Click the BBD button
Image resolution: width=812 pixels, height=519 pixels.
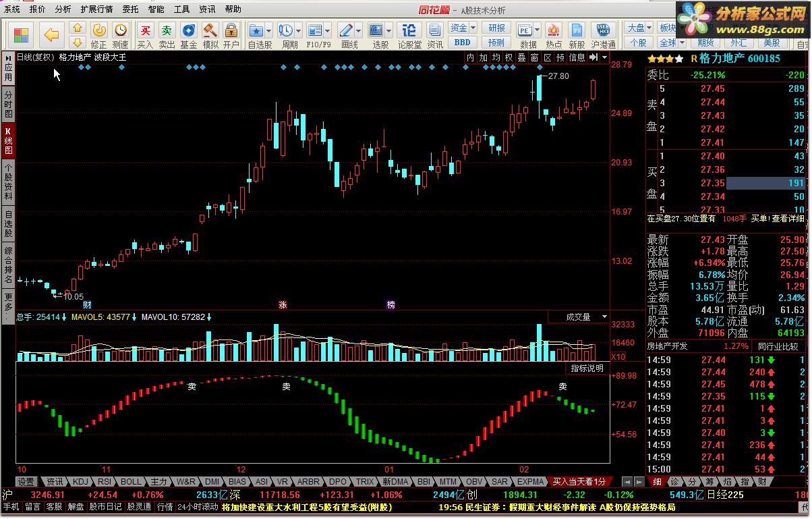click(x=463, y=42)
